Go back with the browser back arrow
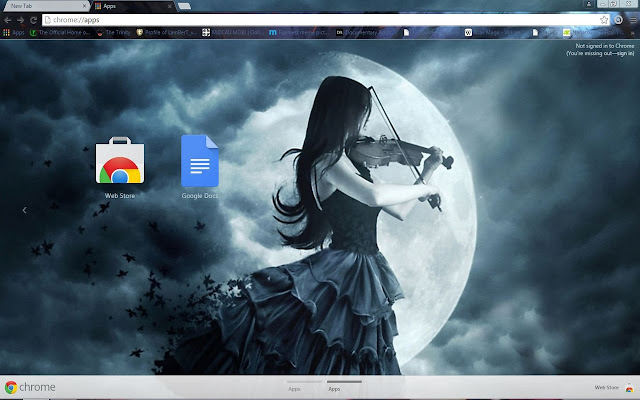640x400 pixels. tap(8, 20)
